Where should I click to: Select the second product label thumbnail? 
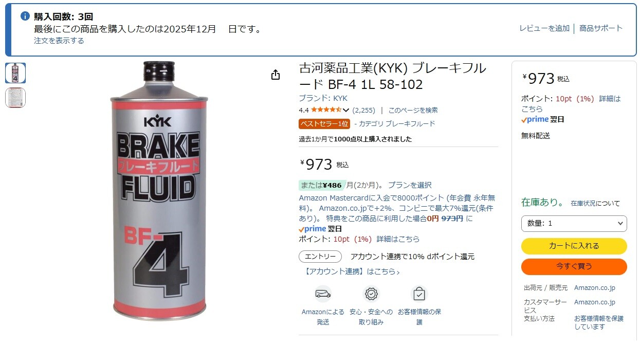click(x=15, y=98)
